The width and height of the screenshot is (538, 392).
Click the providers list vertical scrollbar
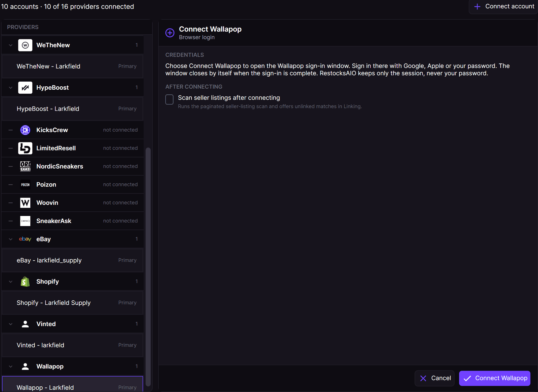click(148, 267)
